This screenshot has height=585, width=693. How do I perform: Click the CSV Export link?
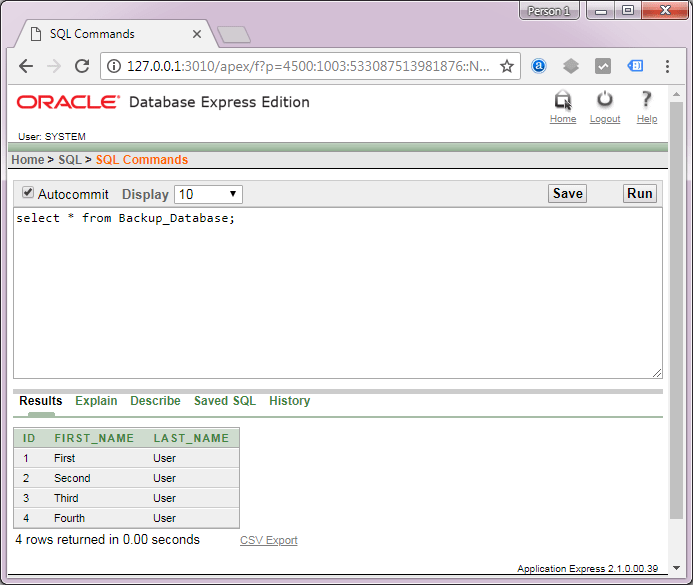(x=269, y=540)
